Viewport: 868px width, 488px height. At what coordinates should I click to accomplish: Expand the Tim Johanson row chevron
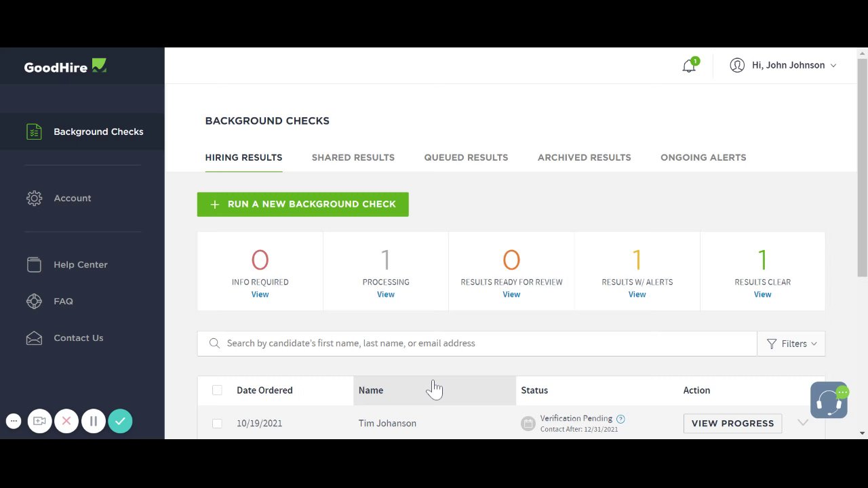(x=803, y=422)
